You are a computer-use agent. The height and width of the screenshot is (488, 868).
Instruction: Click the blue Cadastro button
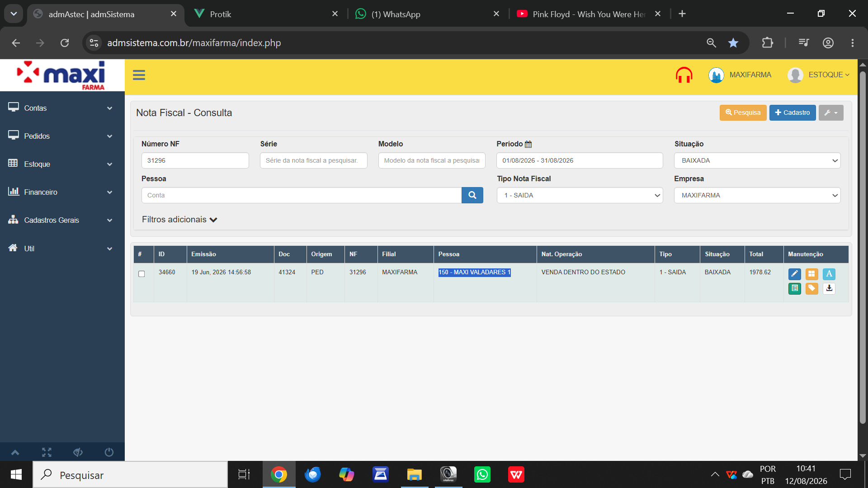(x=793, y=113)
